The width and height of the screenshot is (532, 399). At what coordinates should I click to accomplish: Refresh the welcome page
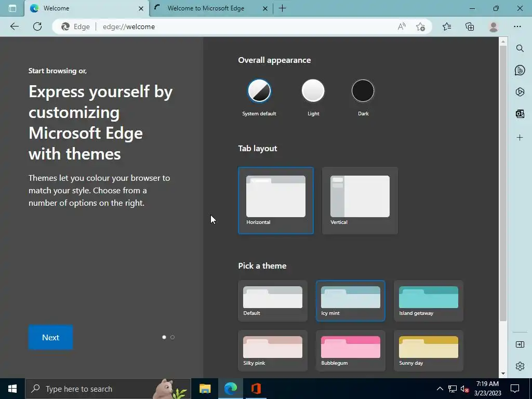tap(37, 26)
